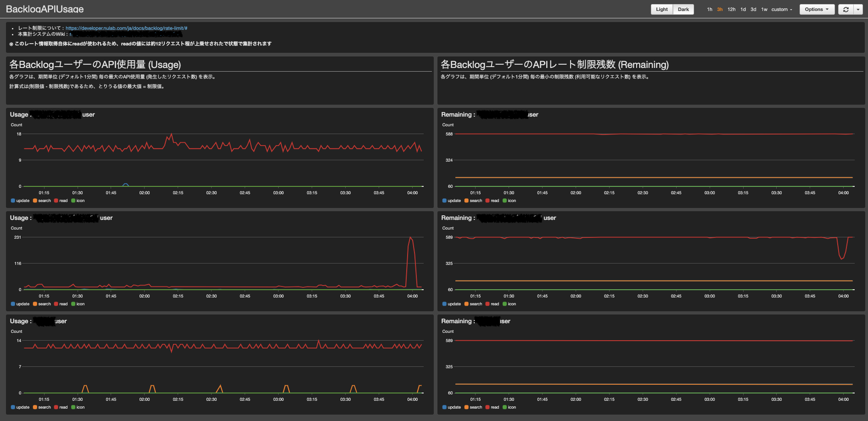Toggle update series in first Remaining chart legend
Viewport: 868px width, 421px height.
click(x=452, y=201)
